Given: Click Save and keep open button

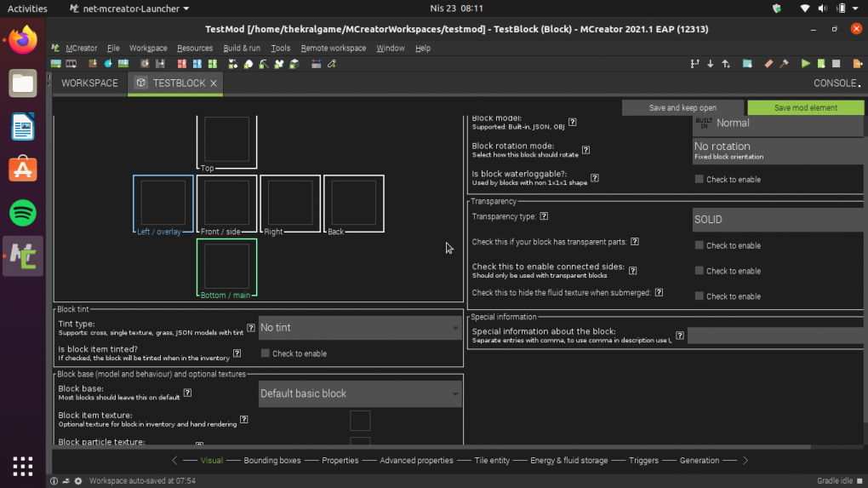Looking at the screenshot, I should click(682, 108).
